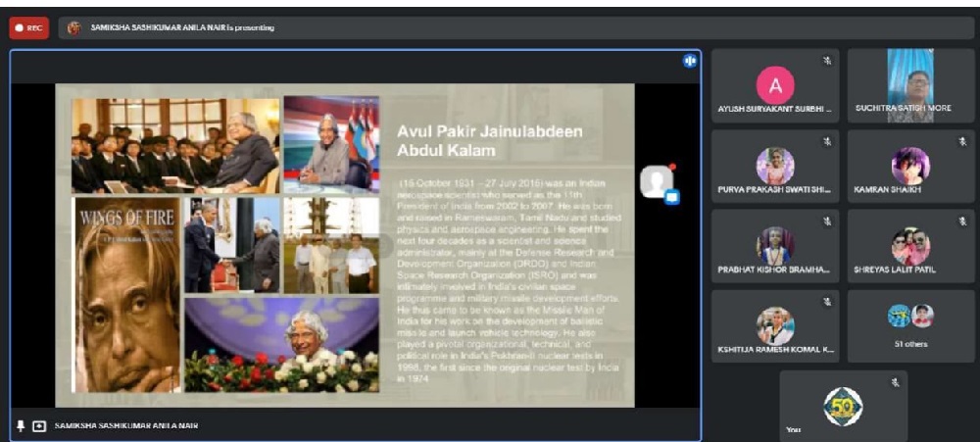The height and width of the screenshot is (442, 980).
Task: Click muted mic icon on Kshitija Ramesh tile
Action: coord(828,301)
